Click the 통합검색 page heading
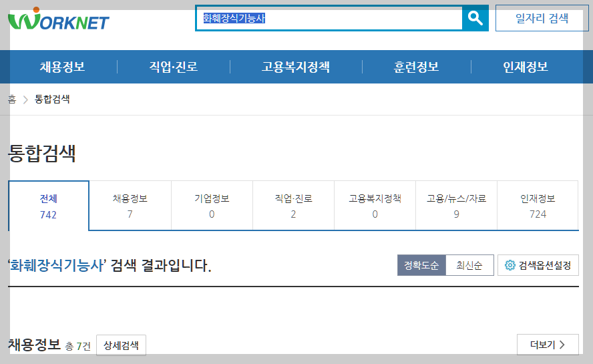Screen dimensions: 593x364 click(x=42, y=153)
